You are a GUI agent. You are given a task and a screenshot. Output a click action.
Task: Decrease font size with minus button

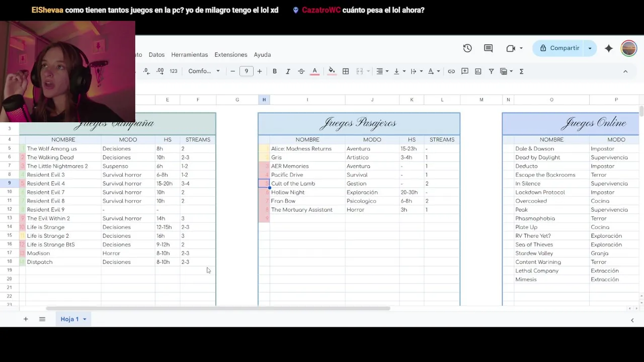(x=232, y=71)
